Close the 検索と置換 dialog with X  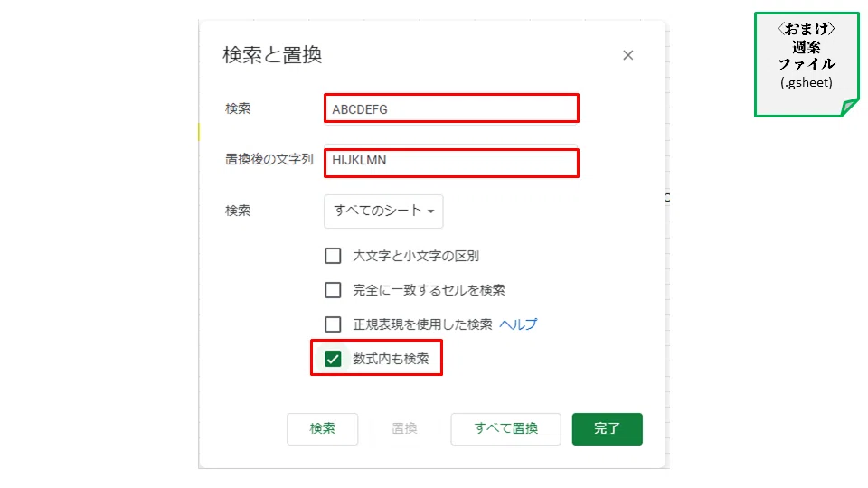point(627,55)
